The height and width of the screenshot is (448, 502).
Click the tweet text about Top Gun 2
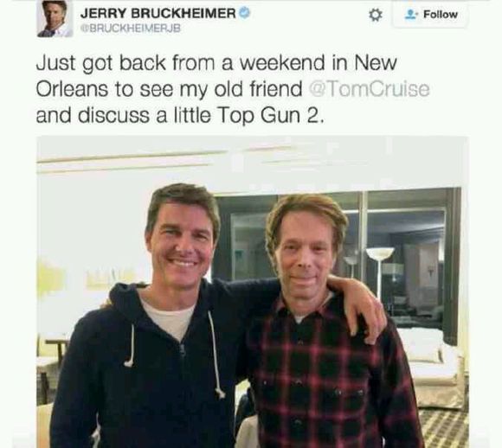click(233, 89)
